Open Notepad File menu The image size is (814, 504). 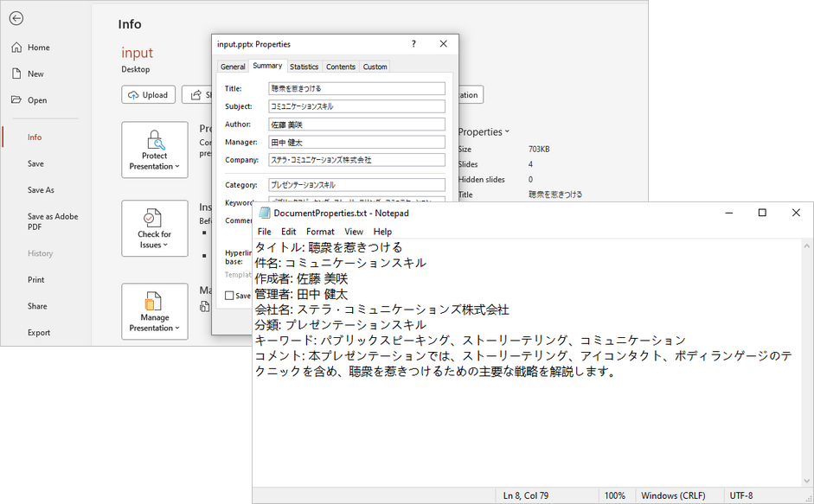coord(264,232)
